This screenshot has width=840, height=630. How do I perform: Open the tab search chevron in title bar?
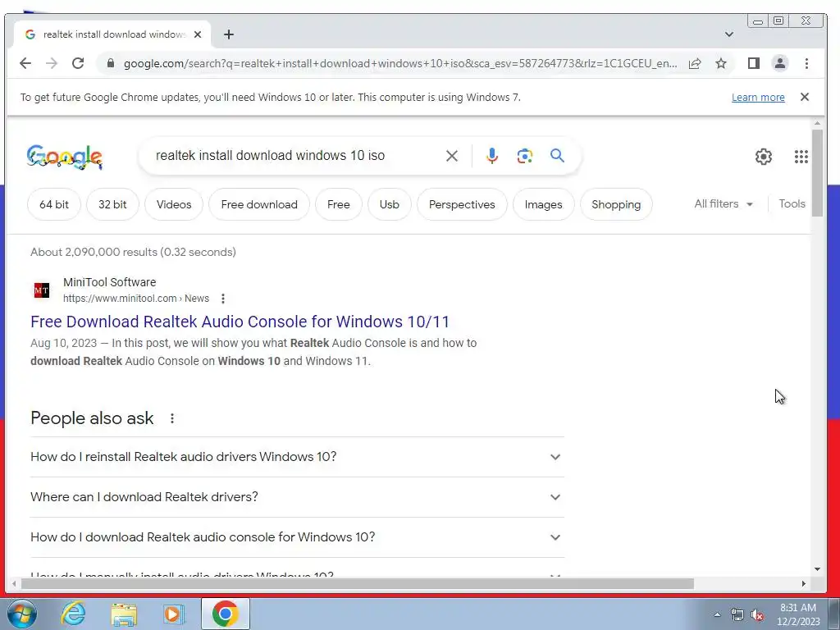(729, 34)
